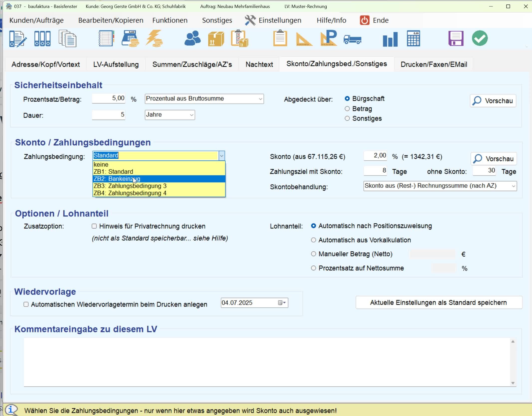Select Automatisch aus Vorkalkulation radio option
Viewport: 532px width, 416px height.
pos(313,240)
